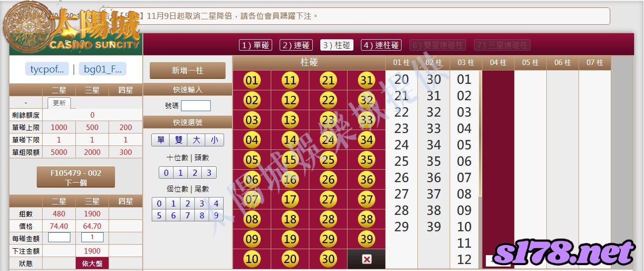Toggle 小 quick select
Image resolution: width=644 pixels, height=271 pixels.
point(214,140)
